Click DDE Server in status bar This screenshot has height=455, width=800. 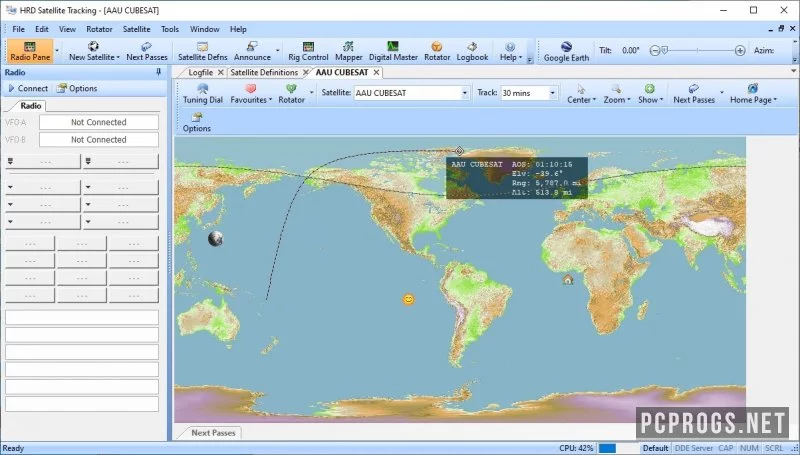pyautogui.click(x=693, y=448)
